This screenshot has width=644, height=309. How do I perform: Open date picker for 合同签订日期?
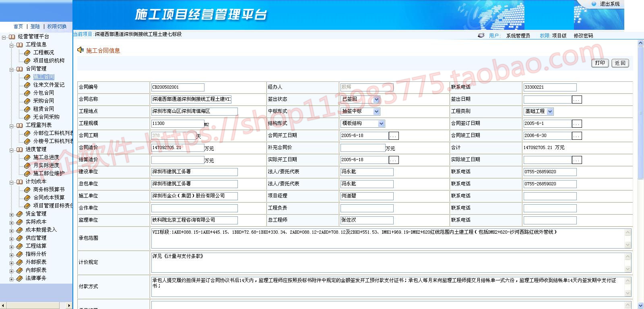point(577,124)
